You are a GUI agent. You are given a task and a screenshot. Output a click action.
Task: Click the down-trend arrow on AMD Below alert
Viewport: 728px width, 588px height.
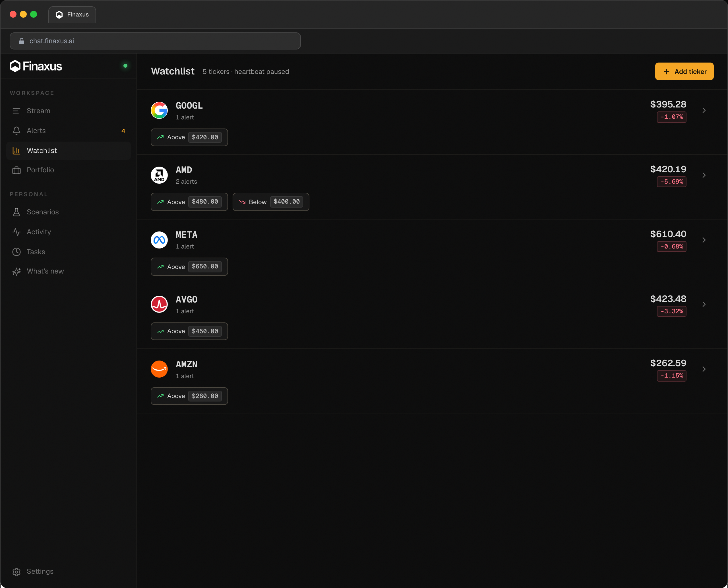tap(242, 202)
